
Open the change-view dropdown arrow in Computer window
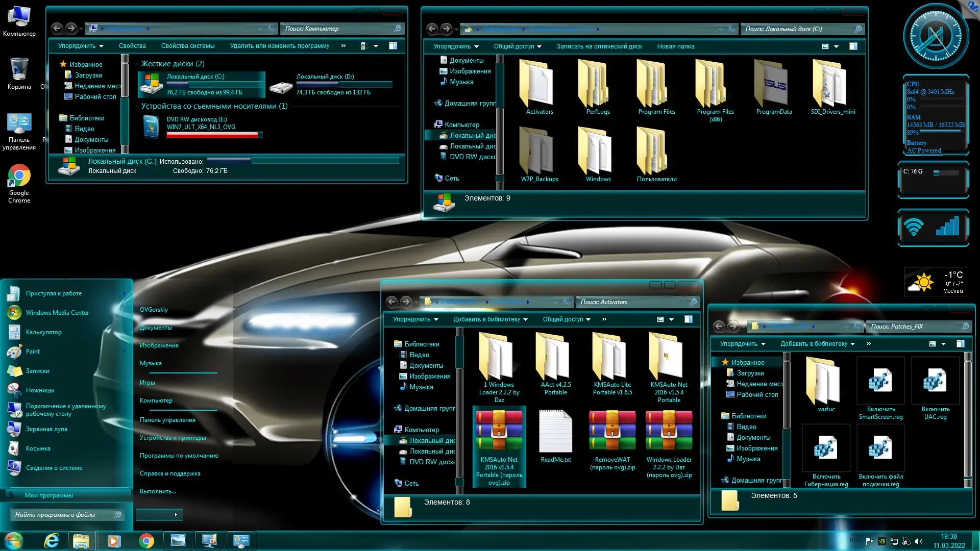376,46
